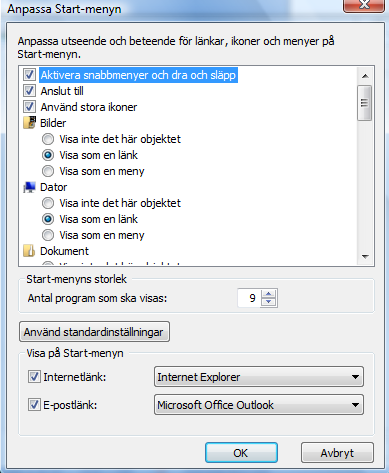The image size is (389, 473).
Task: Open the Internet Explorer dropdown
Action: 259,377
